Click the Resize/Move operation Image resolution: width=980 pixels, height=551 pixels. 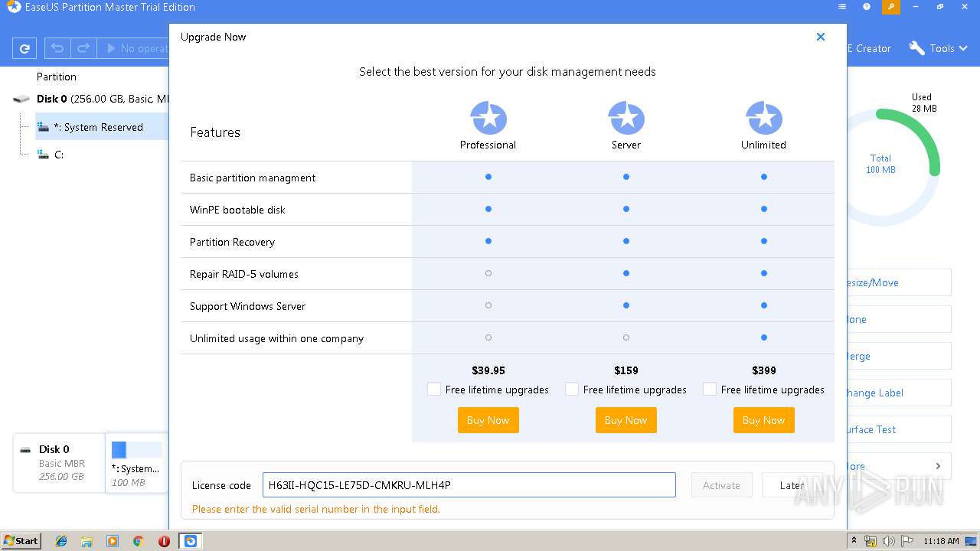coord(897,282)
